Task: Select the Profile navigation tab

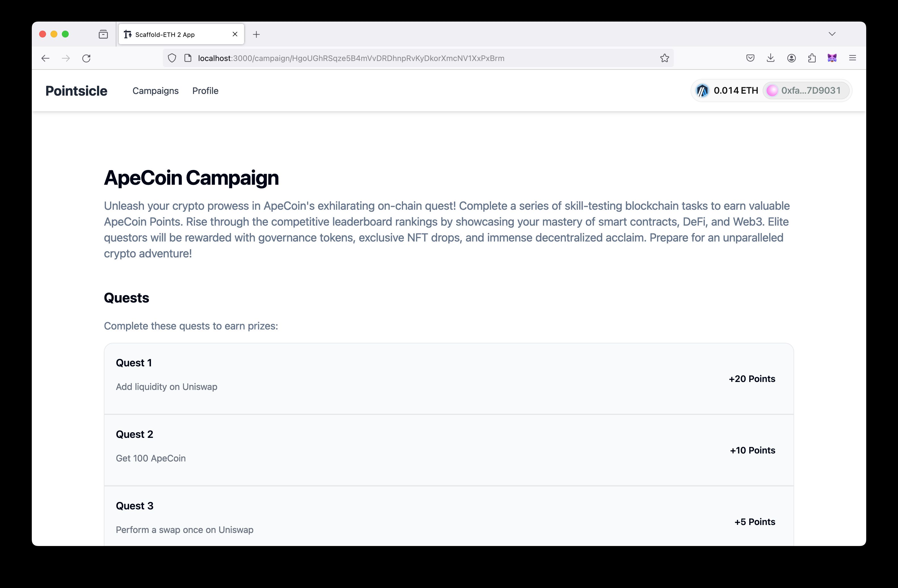Action: point(205,91)
